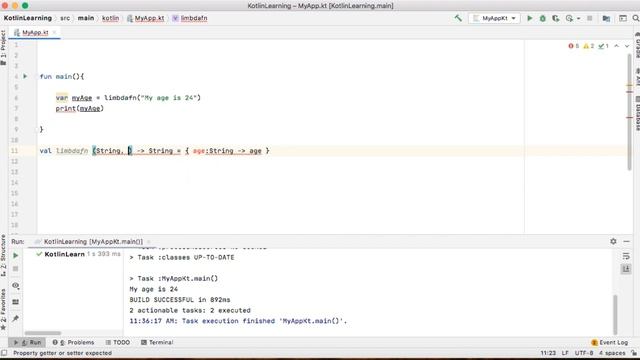Open 4 spaces indent selector
The height and width of the screenshot is (360, 640).
pos(612,353)
